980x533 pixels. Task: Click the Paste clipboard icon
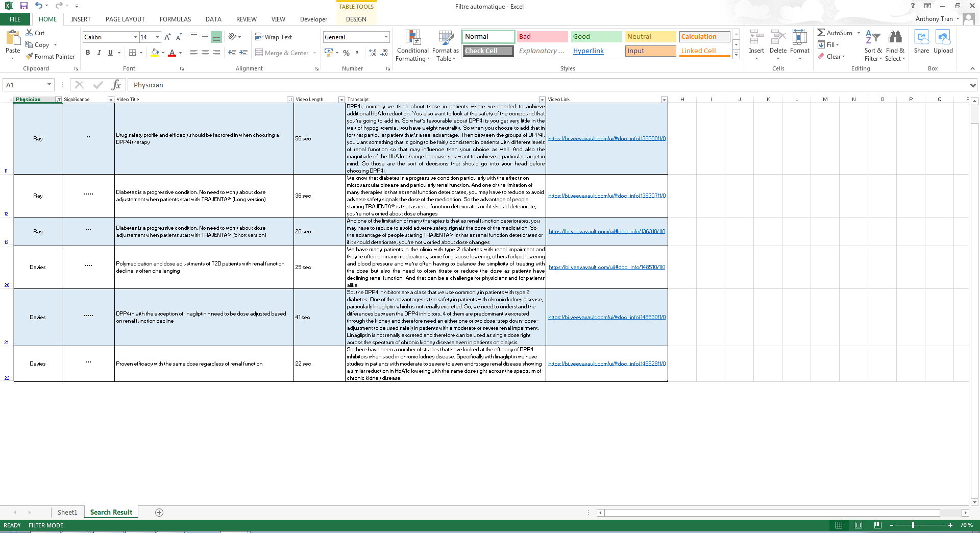[x=13, y=38]
